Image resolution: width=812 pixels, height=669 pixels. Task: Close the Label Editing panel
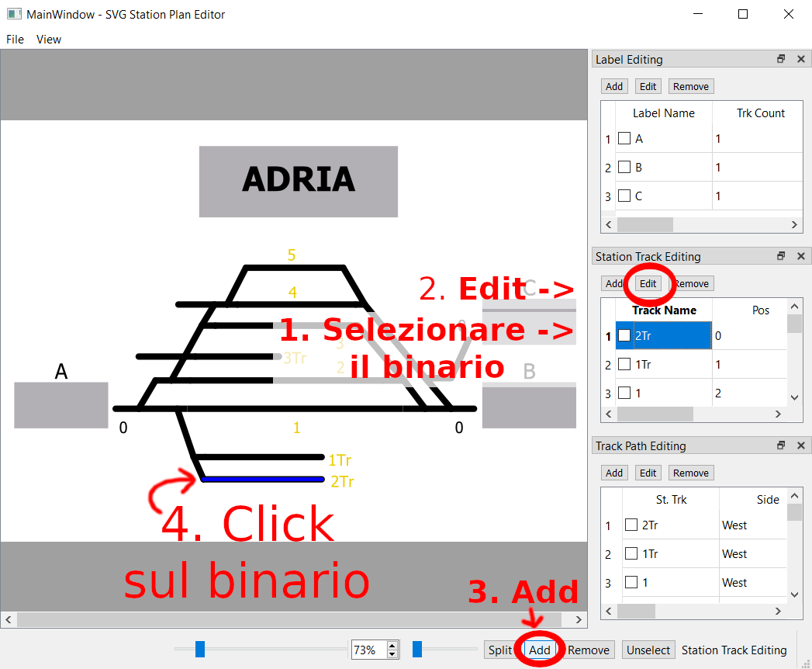tap(800, 59)
